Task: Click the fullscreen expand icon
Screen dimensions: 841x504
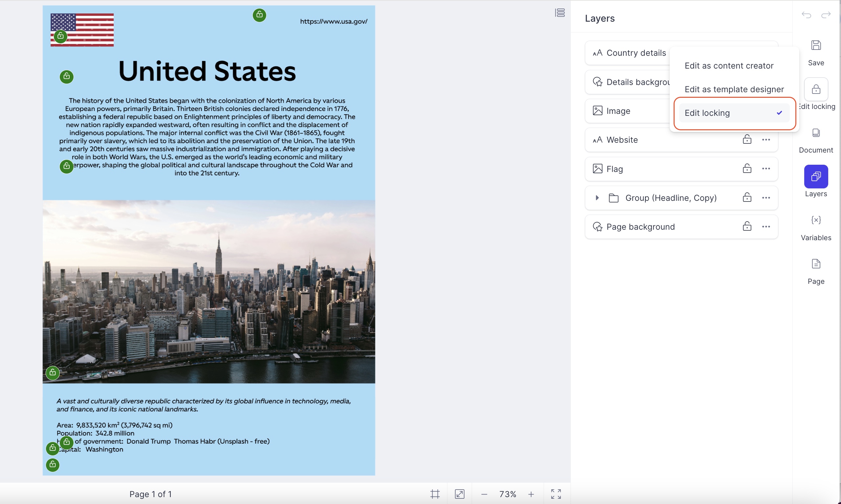Action: click(x=556, y=494)
